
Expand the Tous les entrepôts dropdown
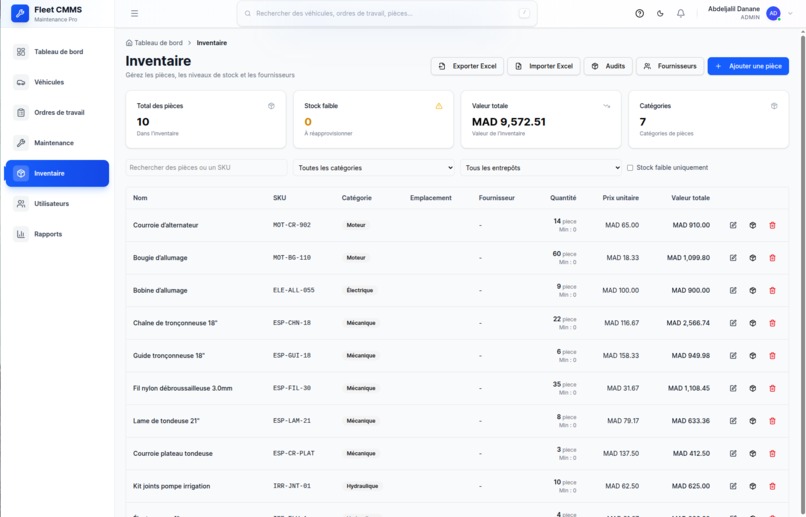coord(541,168)
